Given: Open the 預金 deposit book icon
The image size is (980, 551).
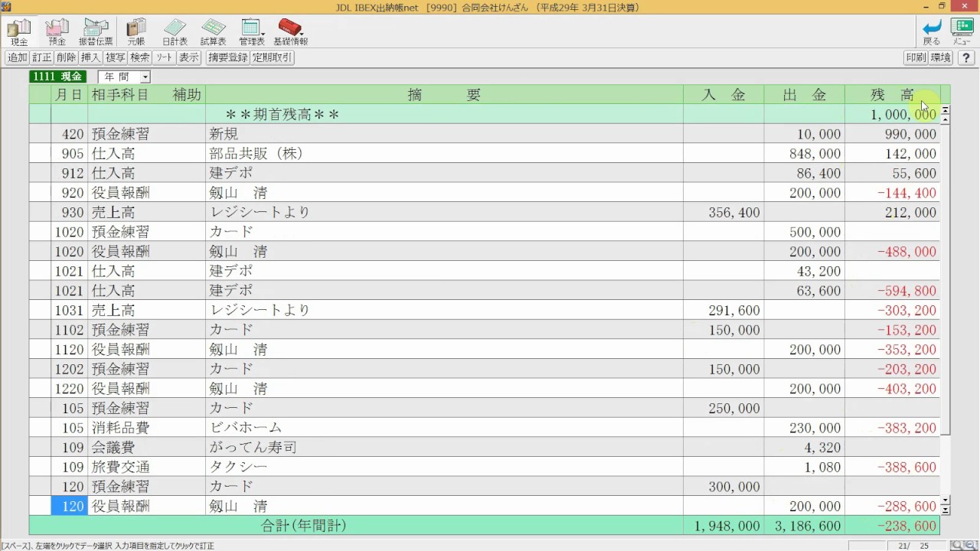Looking at the screenshot, I should [57, 32].
